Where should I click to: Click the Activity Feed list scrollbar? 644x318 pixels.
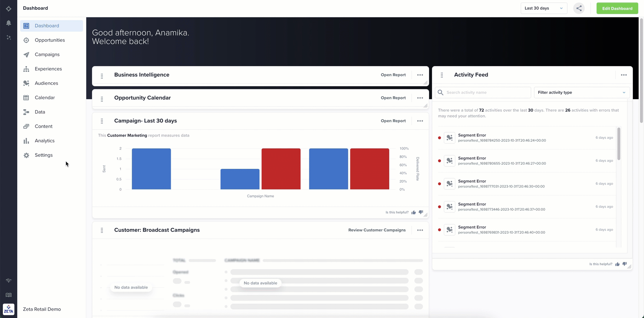[x=619, y=144]
